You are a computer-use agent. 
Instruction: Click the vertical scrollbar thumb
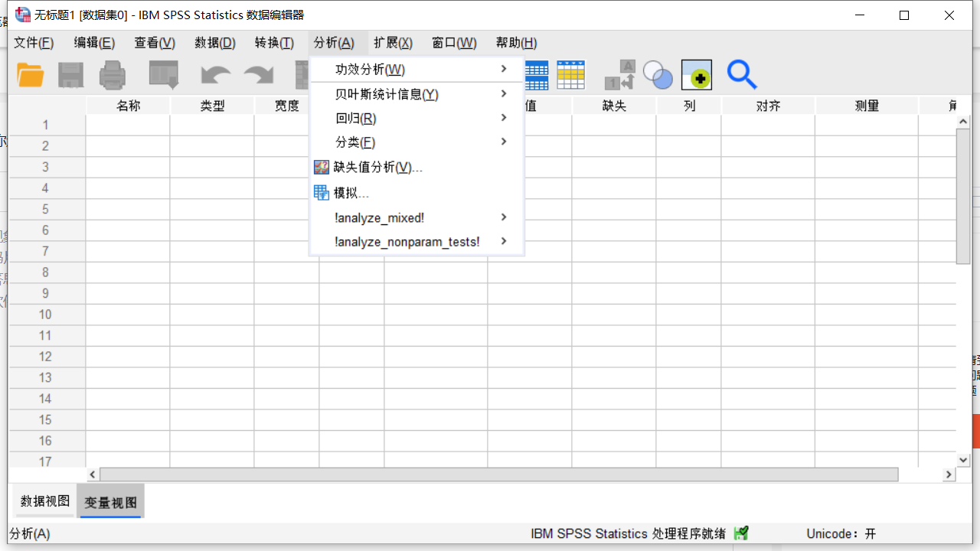coord(963,197)
